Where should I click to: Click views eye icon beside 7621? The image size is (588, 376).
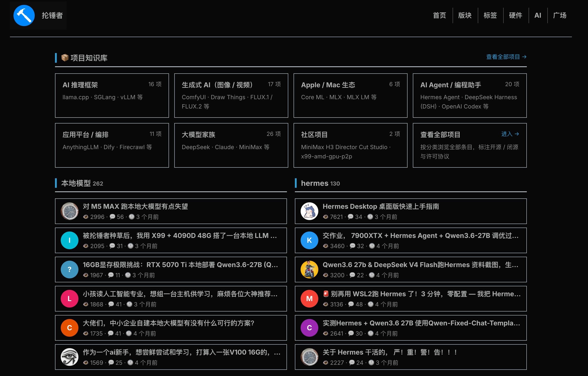[325, 217]
